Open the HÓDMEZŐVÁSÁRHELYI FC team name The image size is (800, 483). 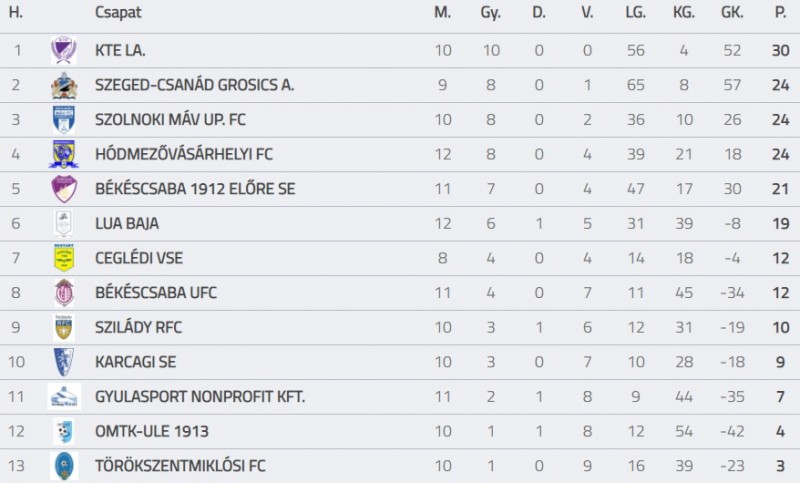click(184, 154)
